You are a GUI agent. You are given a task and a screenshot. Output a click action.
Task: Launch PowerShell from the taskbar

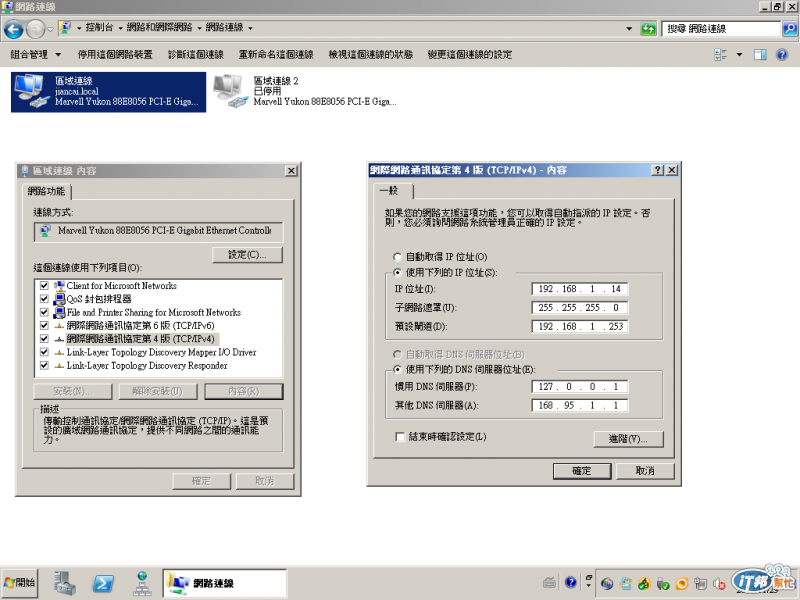[x=103, y=583]
